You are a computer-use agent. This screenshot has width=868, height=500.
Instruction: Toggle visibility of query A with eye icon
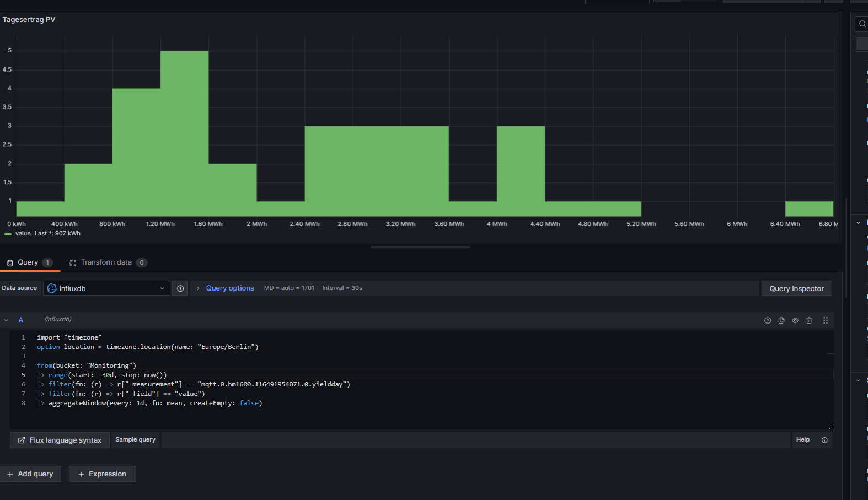point(795,320)
